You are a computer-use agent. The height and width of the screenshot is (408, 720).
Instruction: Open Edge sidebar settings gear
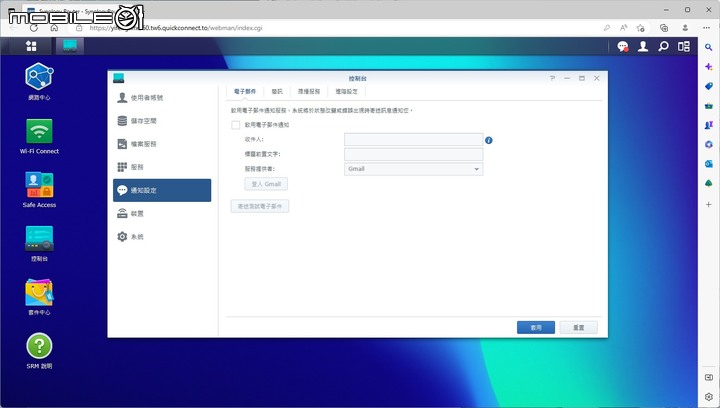709,397
